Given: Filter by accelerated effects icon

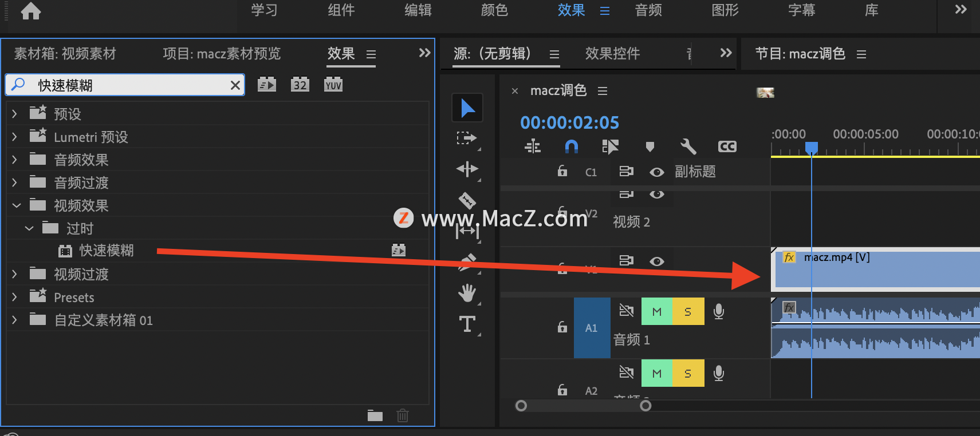Looking at the screenshot, I should [267, 85].
